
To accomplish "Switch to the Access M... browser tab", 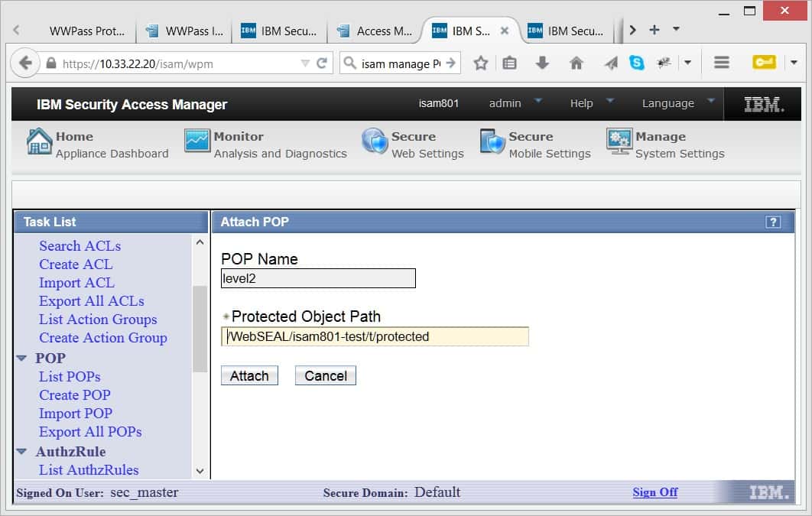I will pyautogui.click(x=375, y=31).
